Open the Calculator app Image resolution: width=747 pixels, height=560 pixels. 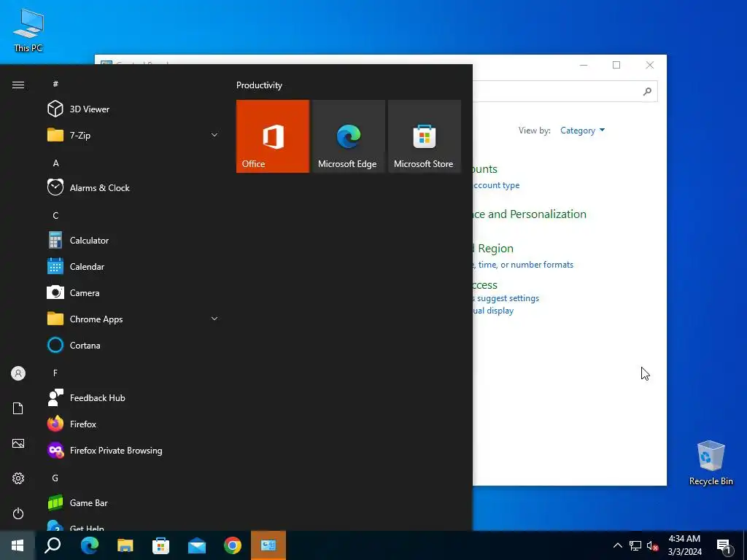click(133, 241)
